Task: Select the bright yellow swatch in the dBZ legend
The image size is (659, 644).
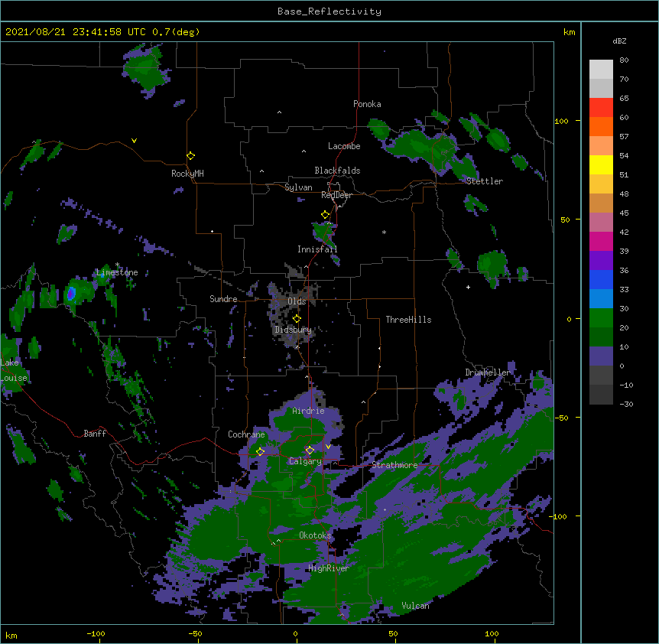Action: pos(601,164)
